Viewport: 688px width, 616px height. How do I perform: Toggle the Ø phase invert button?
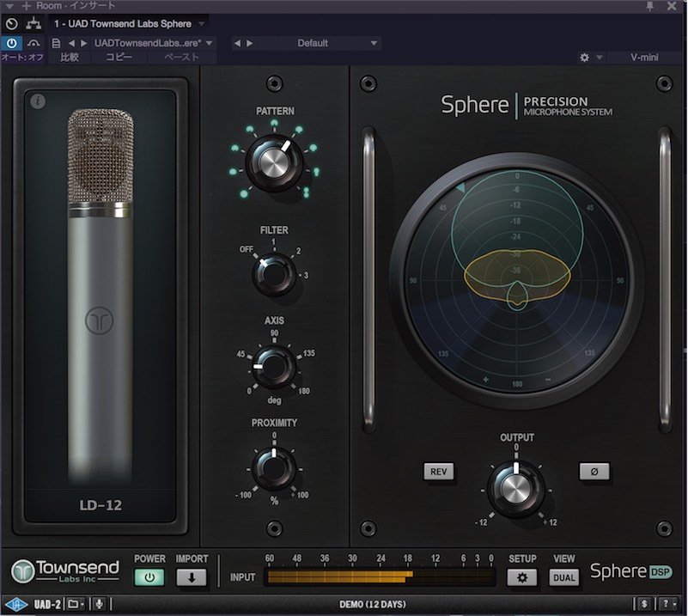pyautogui.click(x=594, y=472)
